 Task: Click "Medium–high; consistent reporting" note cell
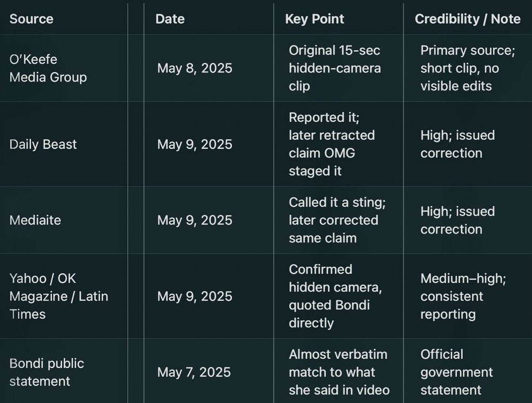point(463,296)
